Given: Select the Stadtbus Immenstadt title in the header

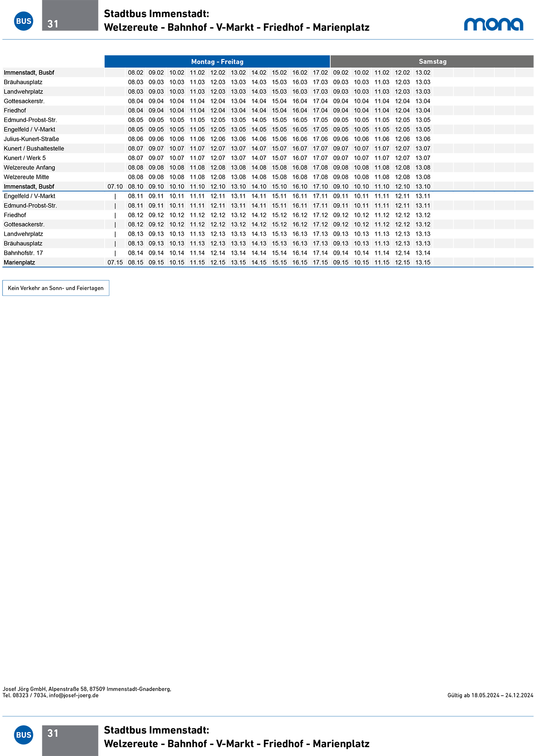Looking at the screenshot, I should pyautogui.click(x=237, y=21).
